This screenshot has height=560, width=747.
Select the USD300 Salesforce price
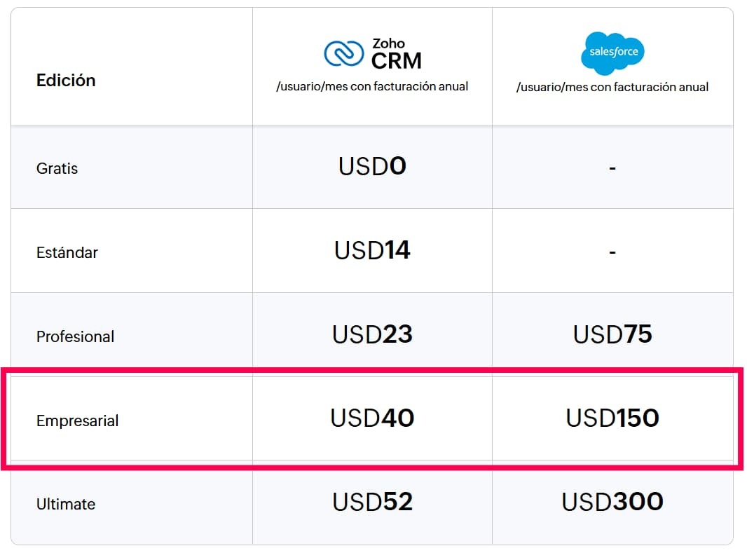click(x=612, y=502)
